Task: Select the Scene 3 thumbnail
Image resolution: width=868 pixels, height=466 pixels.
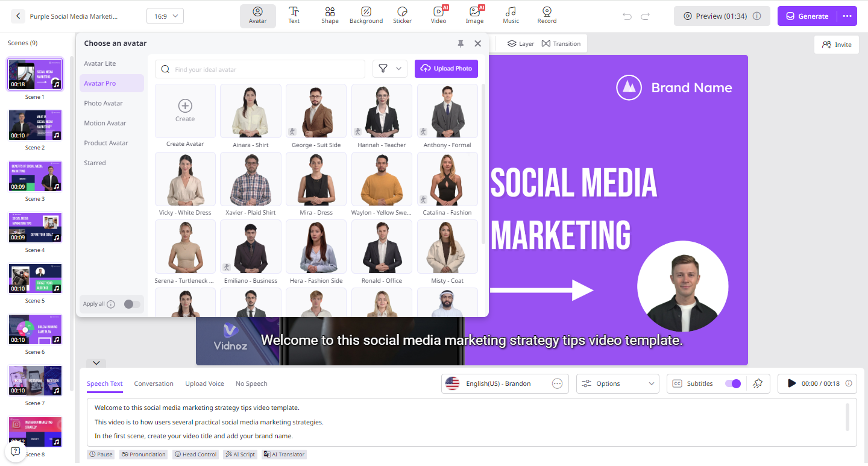Action: (35, 176)
